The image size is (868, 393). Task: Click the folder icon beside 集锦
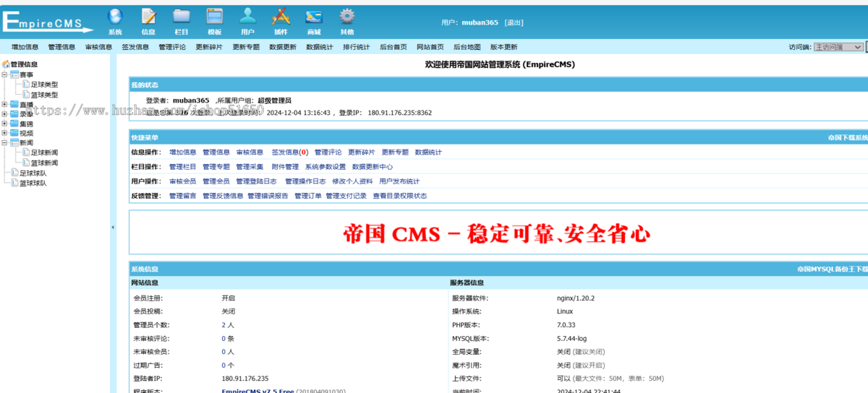coord(14,124)
